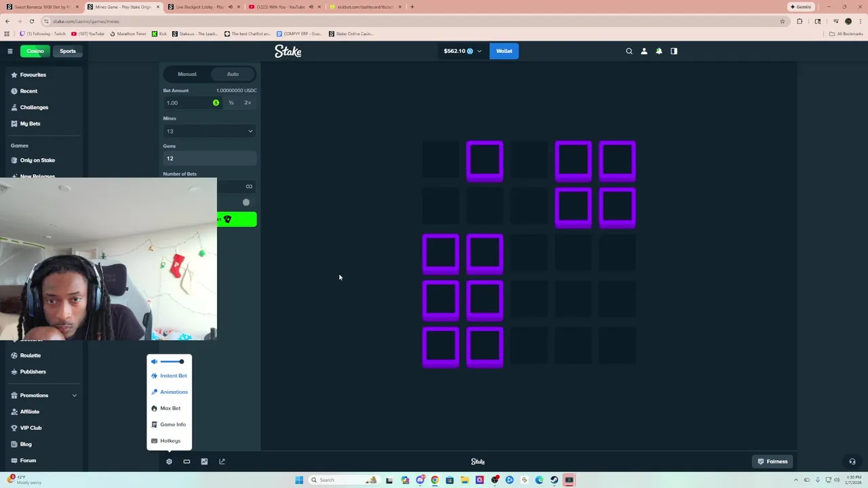This screenshot has width=868, height=488.
Task: Open Challenges in sidebar
Action: point(34,107)
